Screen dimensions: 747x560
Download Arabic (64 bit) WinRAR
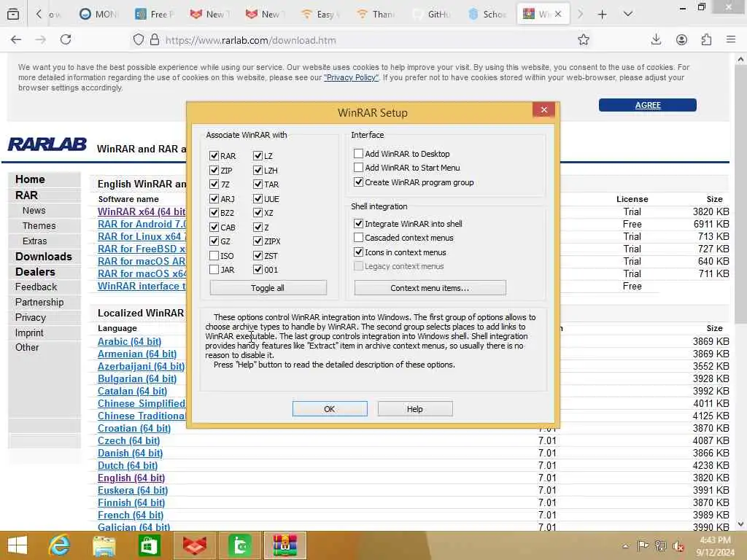[x=129, y=341]
